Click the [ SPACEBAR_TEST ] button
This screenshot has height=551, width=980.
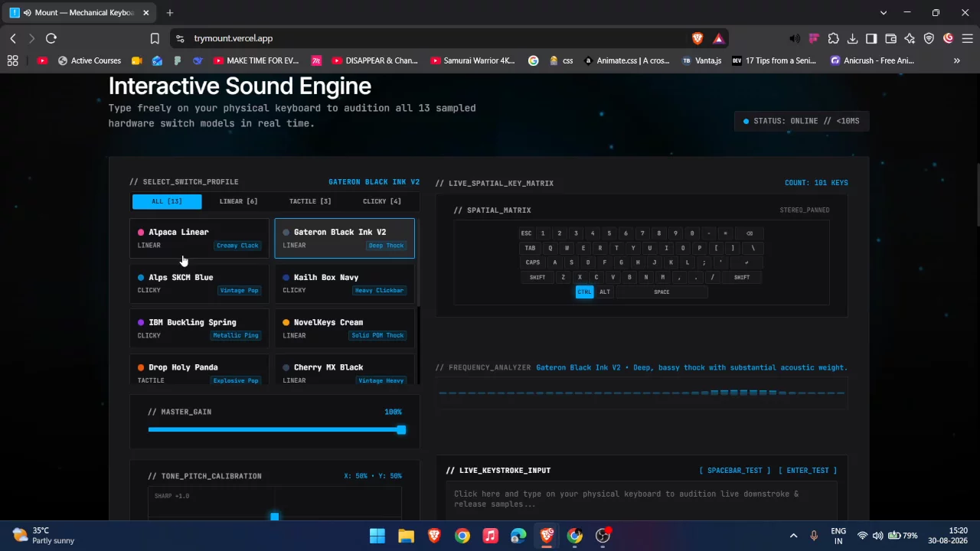[734, 471]
